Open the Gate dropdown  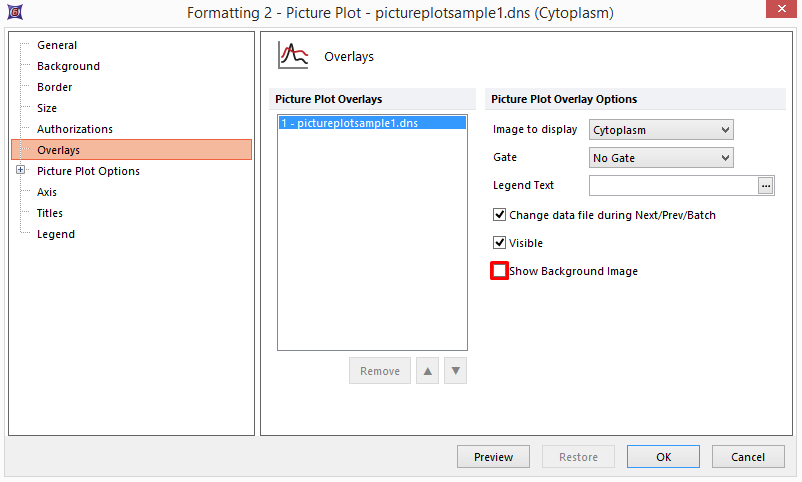pos(661,157)
